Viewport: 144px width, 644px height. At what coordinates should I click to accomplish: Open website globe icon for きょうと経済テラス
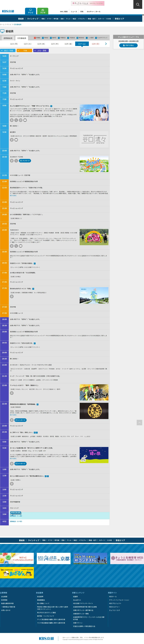12,120
